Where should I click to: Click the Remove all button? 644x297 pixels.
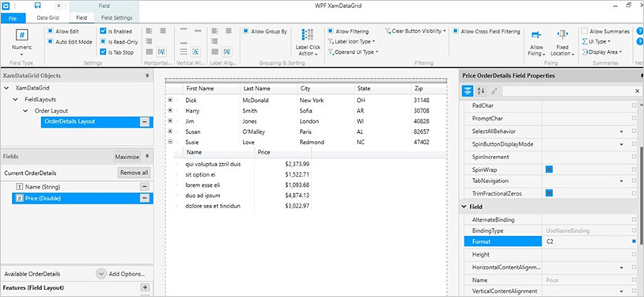[x=134, y=173]
